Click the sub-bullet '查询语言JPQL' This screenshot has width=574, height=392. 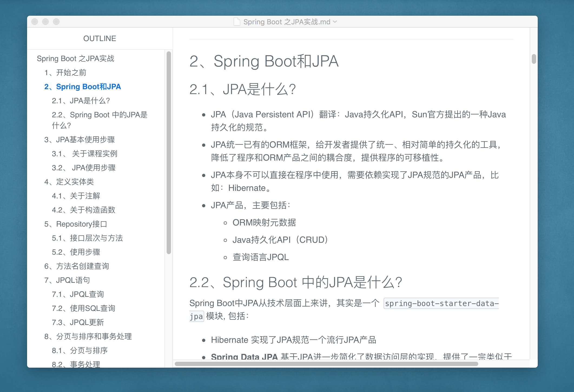click(261, 257)
